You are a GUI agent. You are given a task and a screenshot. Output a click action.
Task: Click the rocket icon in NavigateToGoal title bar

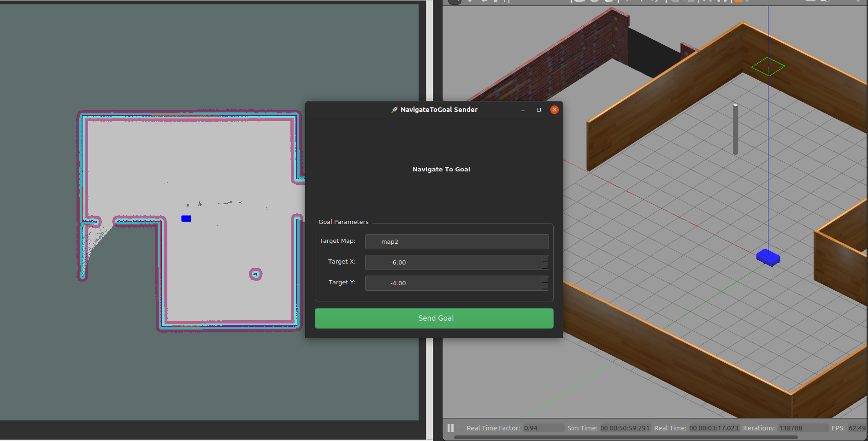394,110
